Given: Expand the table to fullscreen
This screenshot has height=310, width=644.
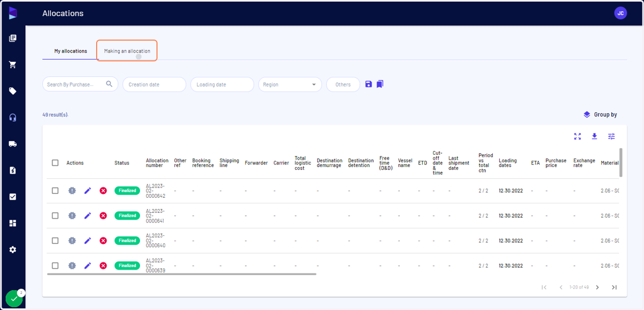Looking at the screenshot, I should 577,136.
